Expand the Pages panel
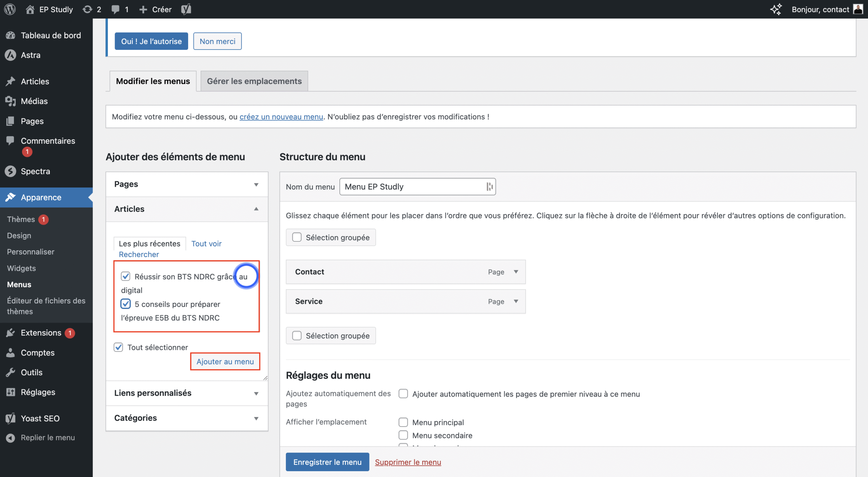Viewport: 868px width, 477px height. (256, 184)
